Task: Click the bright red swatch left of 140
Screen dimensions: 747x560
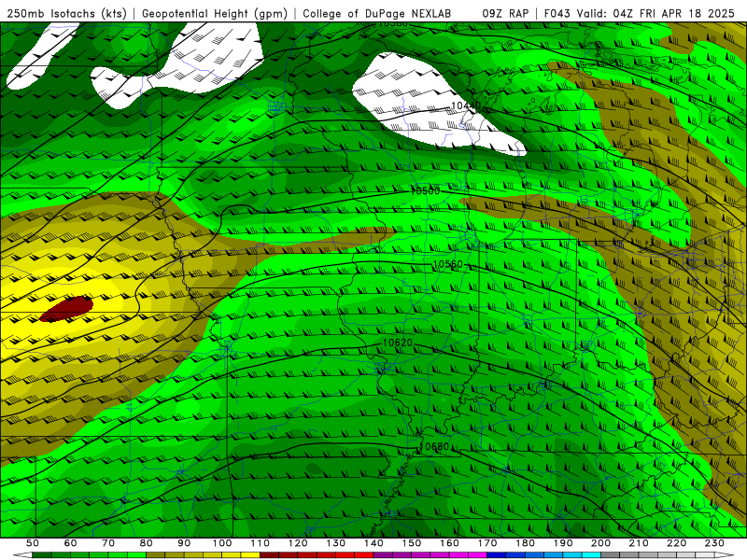Action: coord(364,555)
